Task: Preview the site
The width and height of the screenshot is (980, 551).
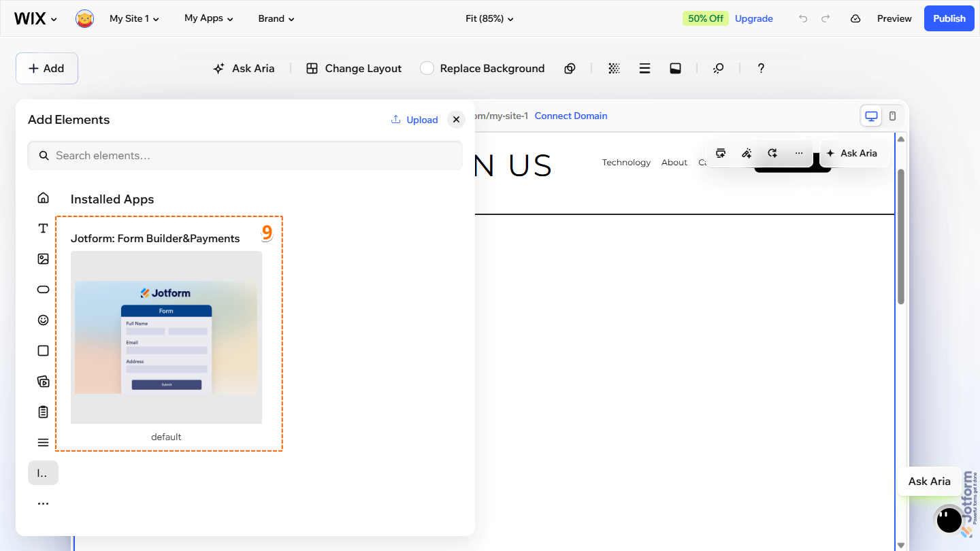Action: click(x=894, y=19)
